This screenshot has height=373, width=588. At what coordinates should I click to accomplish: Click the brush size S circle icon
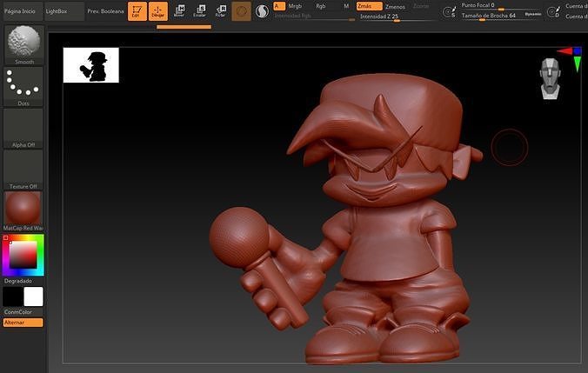(x=449, y=12)
